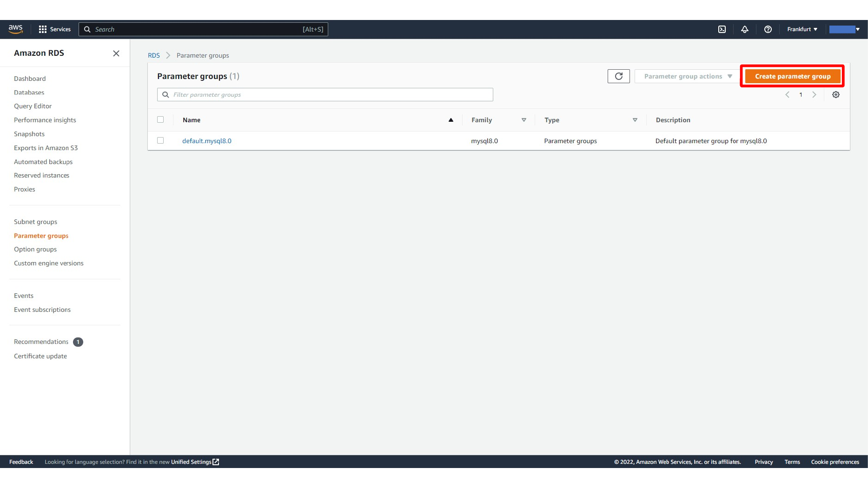Open Recommendations in sidebar
Viewport: 868px width, 488px height.
pyautogui.click(x=41, y=342)
